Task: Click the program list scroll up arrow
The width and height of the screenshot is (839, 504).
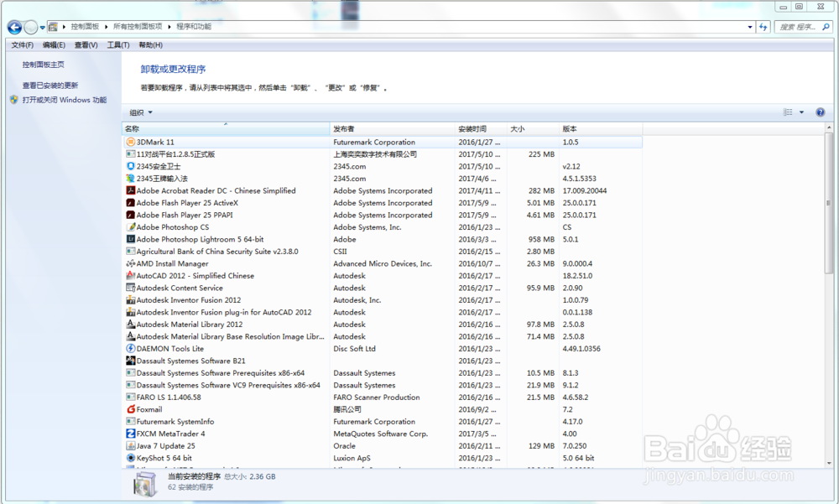Action: coord(829,127)
